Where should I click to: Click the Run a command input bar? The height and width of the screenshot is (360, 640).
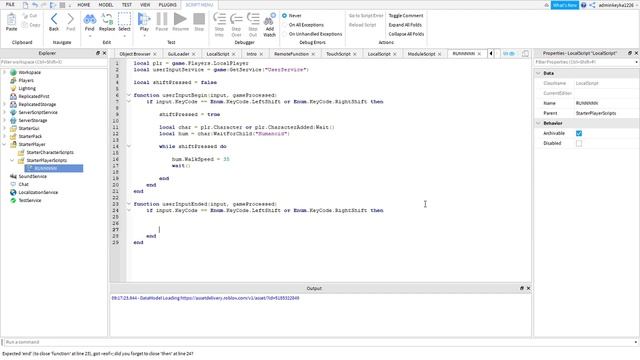pyautogui.click(x=320, y=342)
